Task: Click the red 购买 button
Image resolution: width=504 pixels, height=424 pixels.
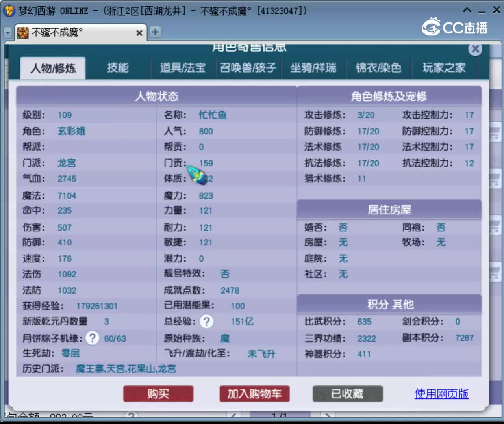Action: pyautogui.click(x=158, y=394)
